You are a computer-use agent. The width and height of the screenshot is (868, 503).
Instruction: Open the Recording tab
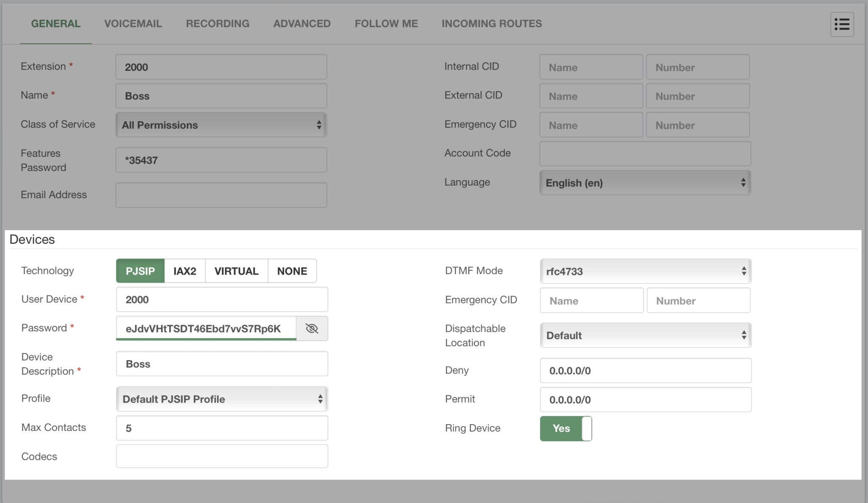point(217,24)
